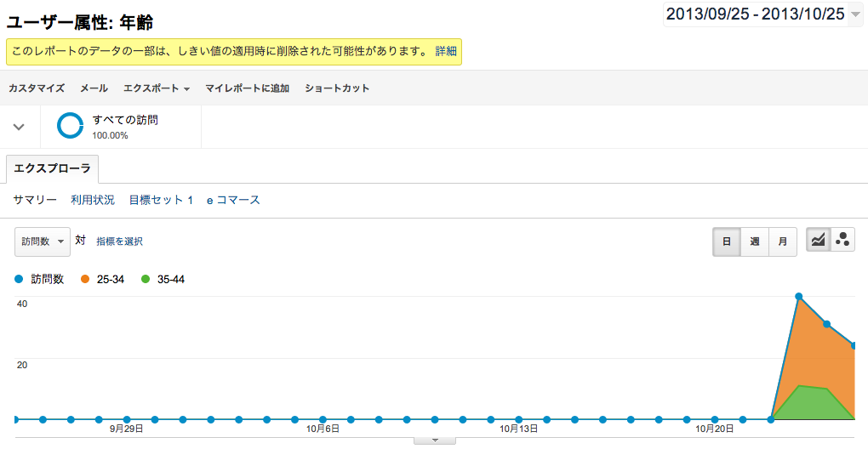Select the line chart view icon
Screen dimensions: 868x449
(818, 241)
